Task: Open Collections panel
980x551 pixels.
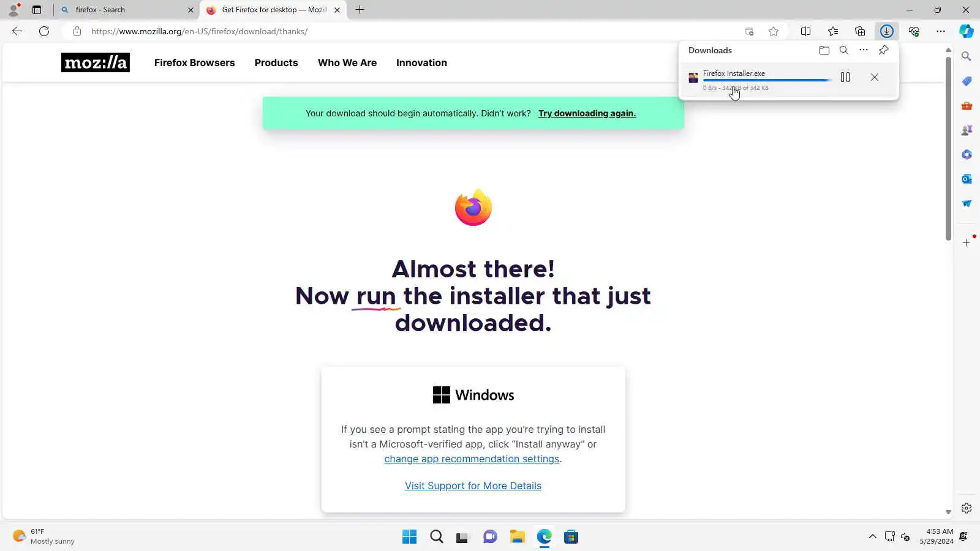Action: 860,31
